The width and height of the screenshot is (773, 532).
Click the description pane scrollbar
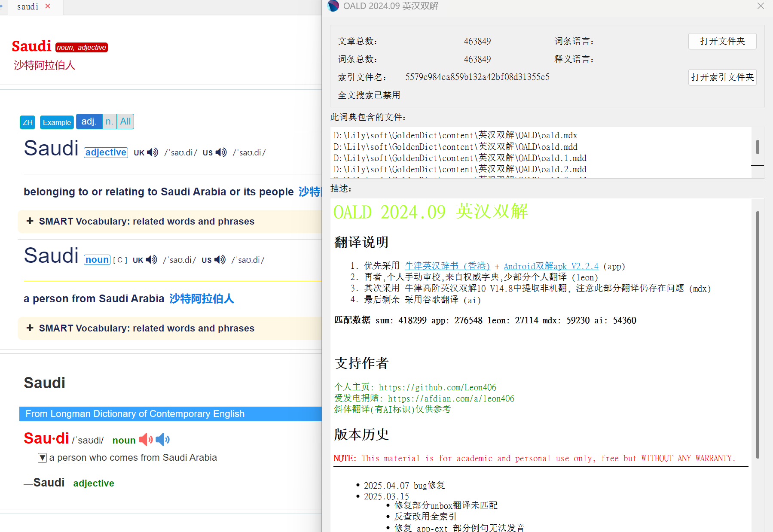point(758,335)
